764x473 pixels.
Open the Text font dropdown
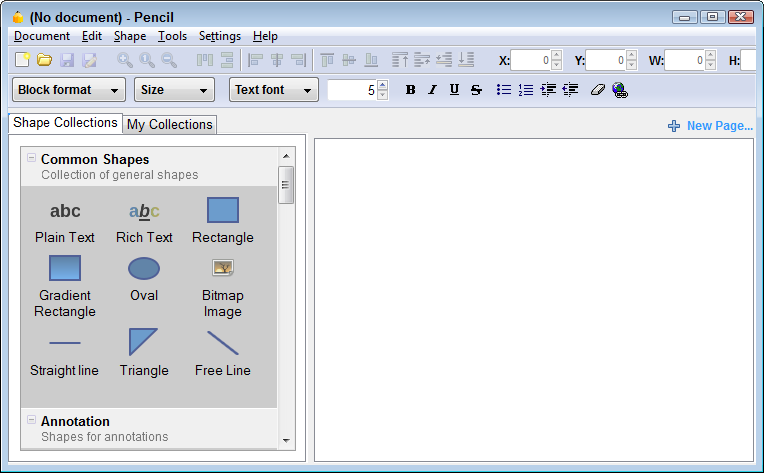tap(273, 90)
